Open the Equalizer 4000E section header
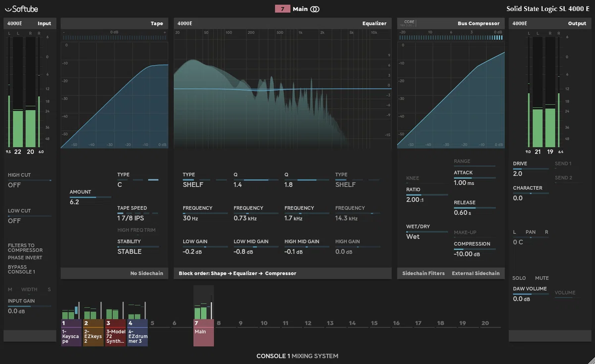 (283, 23)
